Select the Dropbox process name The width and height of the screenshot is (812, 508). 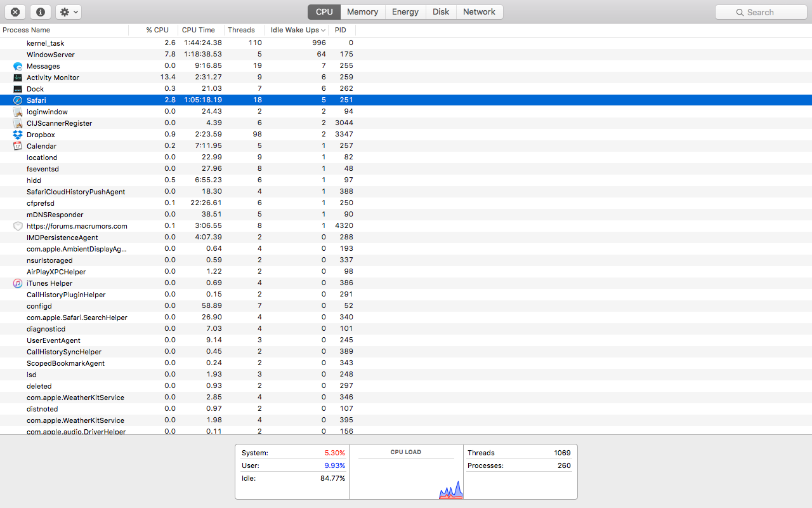(41, 135)
